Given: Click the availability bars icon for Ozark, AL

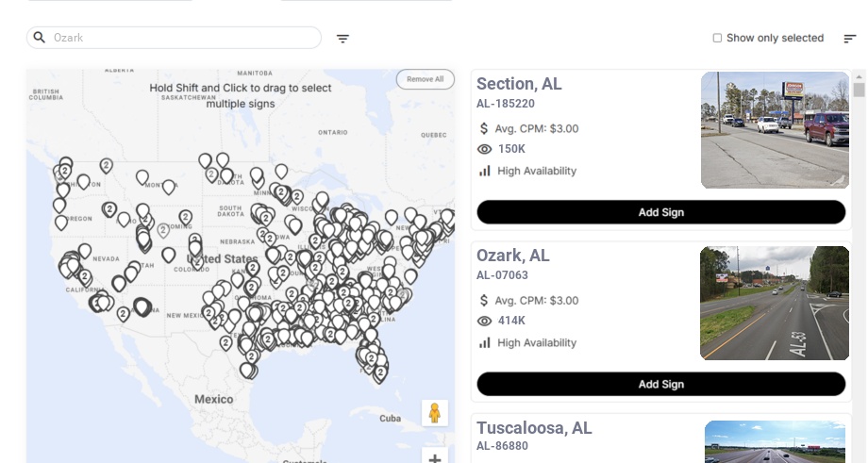Looking at the screenshot, I should tap(485, 342).
